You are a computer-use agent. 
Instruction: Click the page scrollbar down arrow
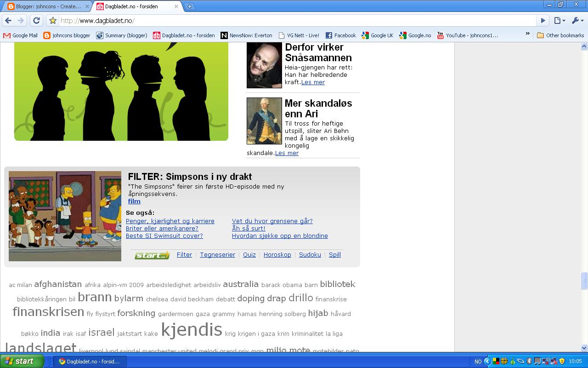(x=584, y=348)
